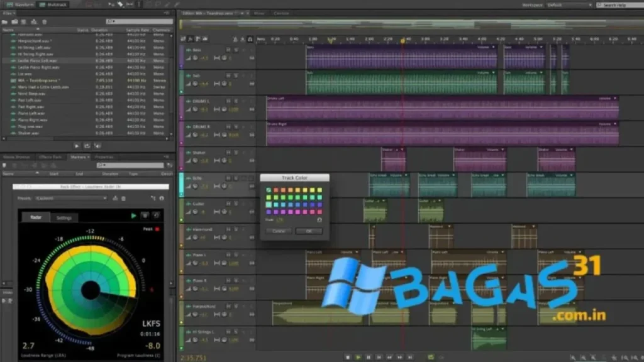
Task: Delete preset trash icon beside Presets dropdown
Action: point(123,198)
